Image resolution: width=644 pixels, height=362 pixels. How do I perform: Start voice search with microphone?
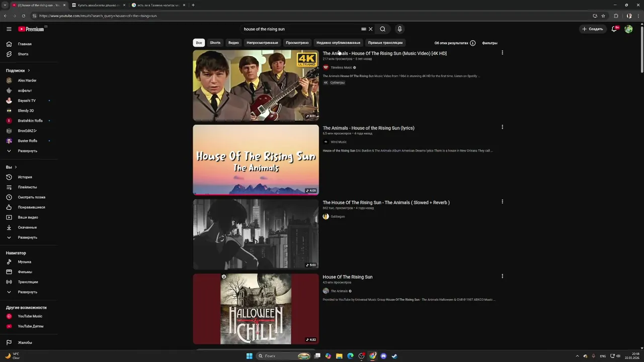coord(399,29)
